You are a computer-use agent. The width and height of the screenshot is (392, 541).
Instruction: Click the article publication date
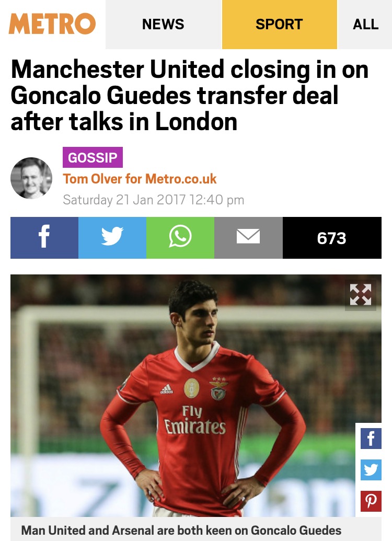(x=154, y=200)
